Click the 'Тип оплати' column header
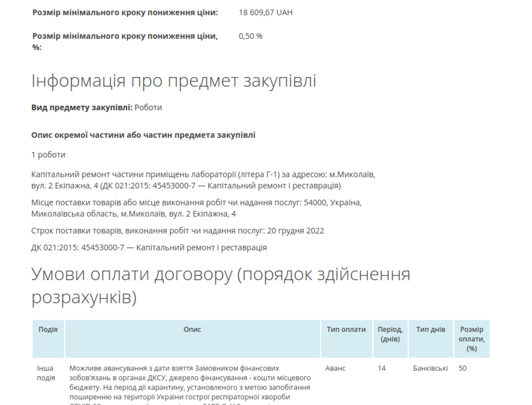532x405 pixels. [x=346, y=330]
